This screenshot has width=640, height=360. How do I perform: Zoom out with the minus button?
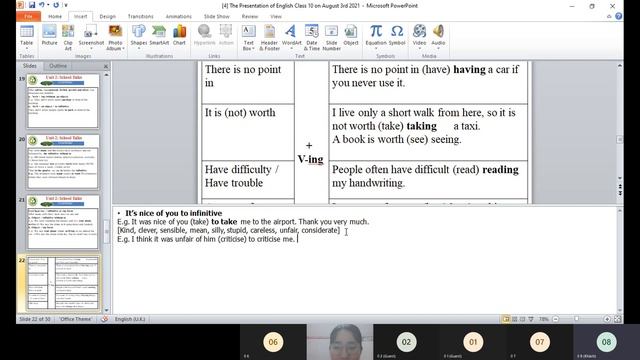click(x=556, y=319)
